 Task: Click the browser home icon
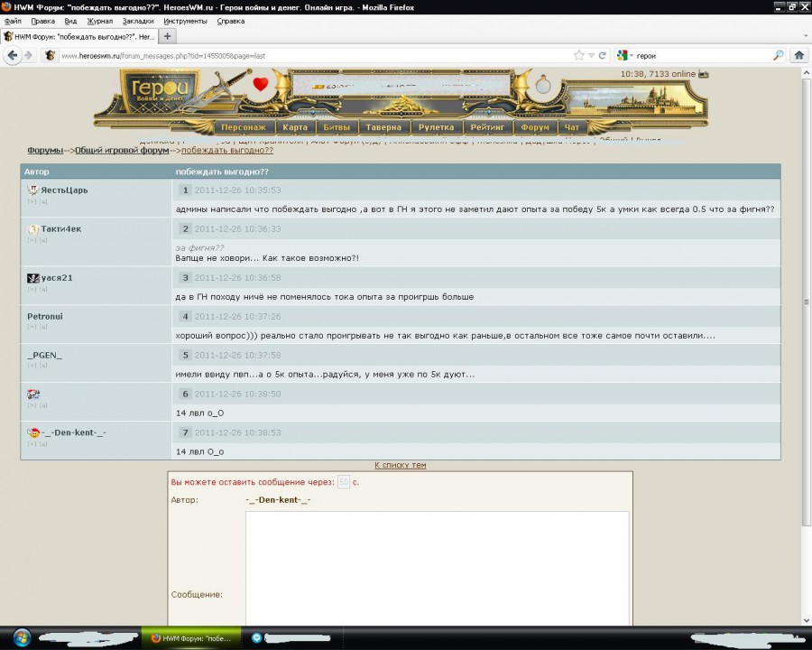click(798, 55)
